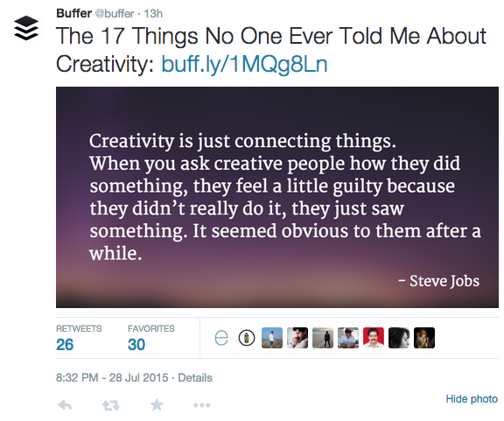Click the Buffer stacked-layers logo avatar
Viewport: 504px width, 421px height.
pyautogui.click(x=26, y=28)
